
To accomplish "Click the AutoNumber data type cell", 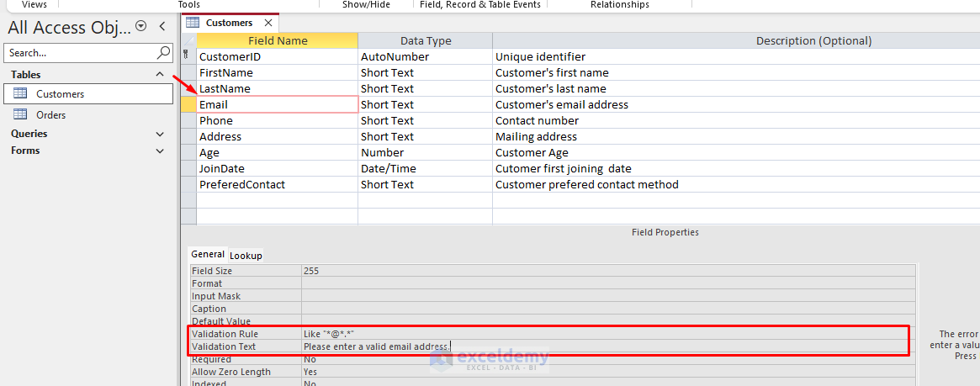I will tap(426, 57).
